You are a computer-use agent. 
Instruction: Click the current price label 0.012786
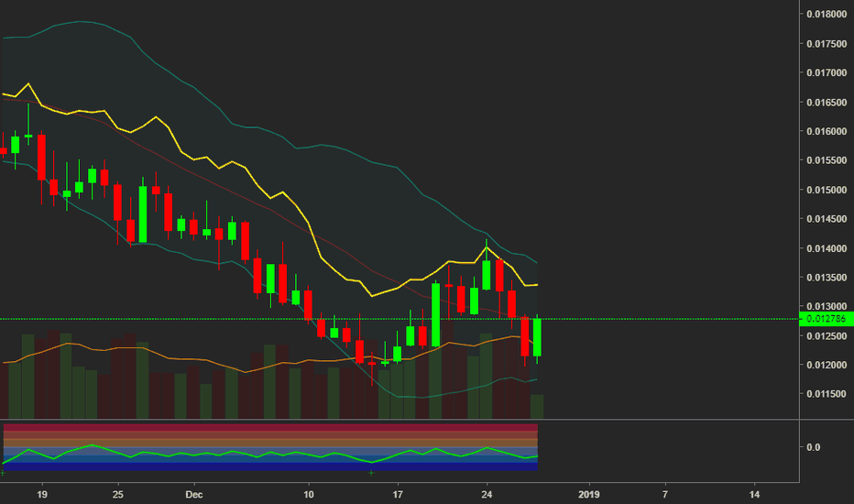coord(826,319)
